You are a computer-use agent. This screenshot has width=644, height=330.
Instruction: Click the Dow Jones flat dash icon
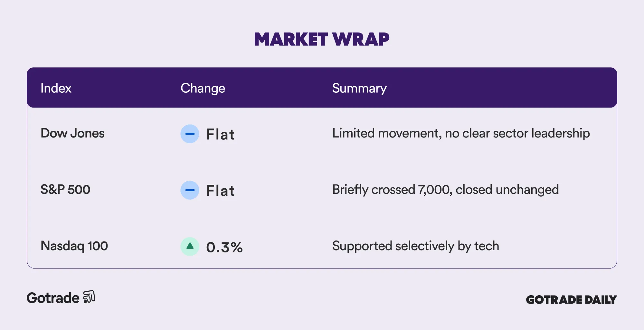coord(190,134)
